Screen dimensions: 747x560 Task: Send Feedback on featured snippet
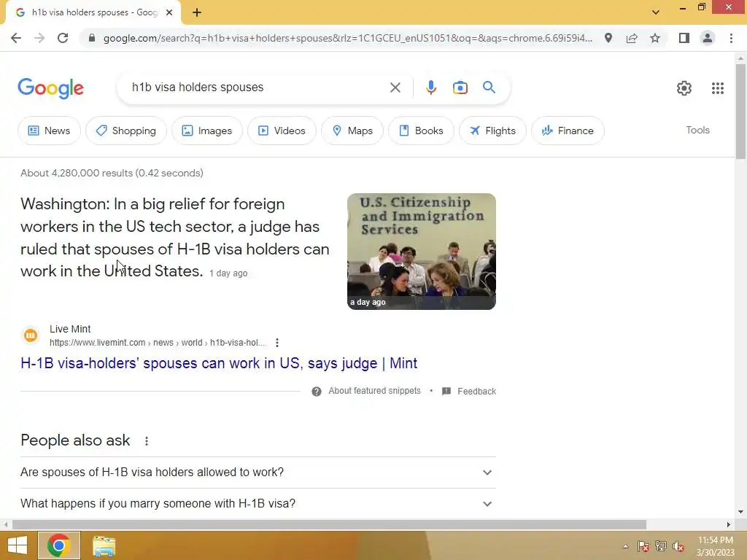(x=476, y=392)
